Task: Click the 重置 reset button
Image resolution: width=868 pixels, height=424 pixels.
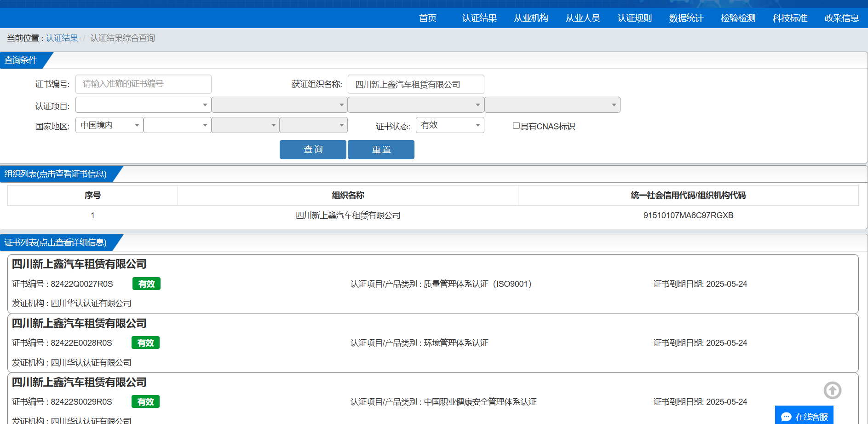Action: coord(381,150)
